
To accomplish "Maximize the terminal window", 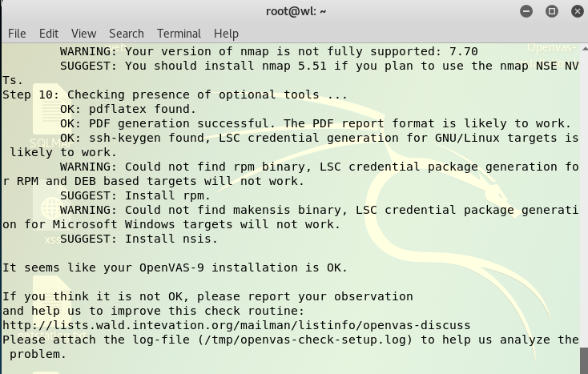I will coord(551,11).
